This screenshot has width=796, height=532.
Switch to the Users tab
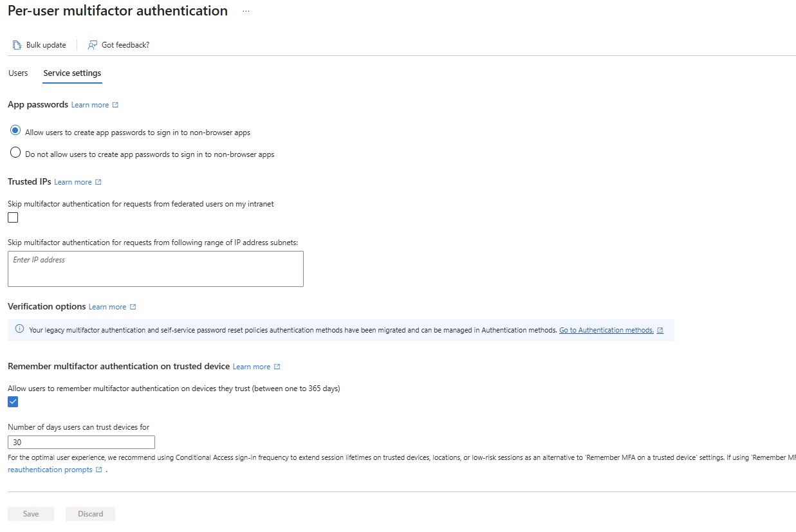tap(18, 73)
